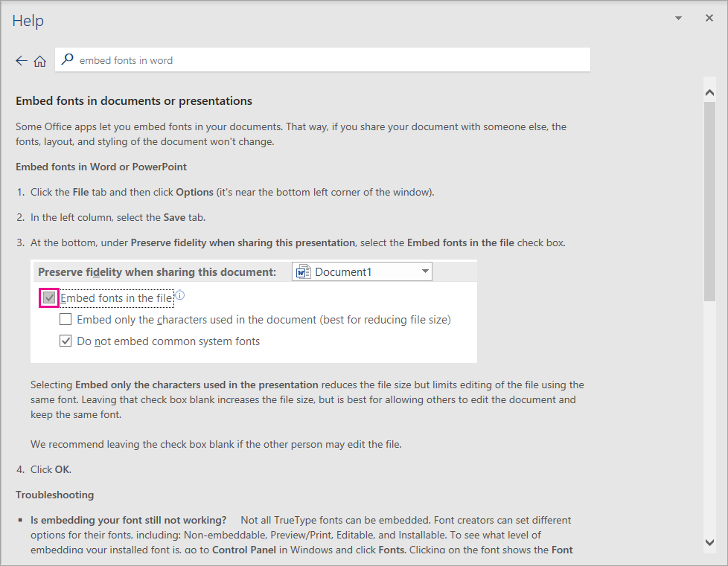Focus the 'embed fonts in word' search box
The image size is (728, 566).
[x=322, y=60]
